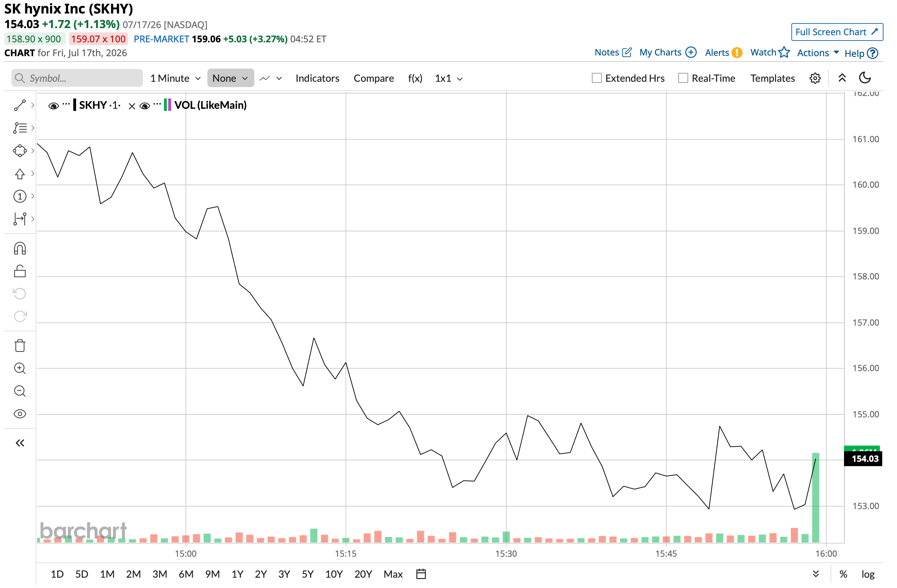Select the Fibonacci/list annotation tool
Image resolution: width=897 pixels, height=588 pixels.
[20, 128]
